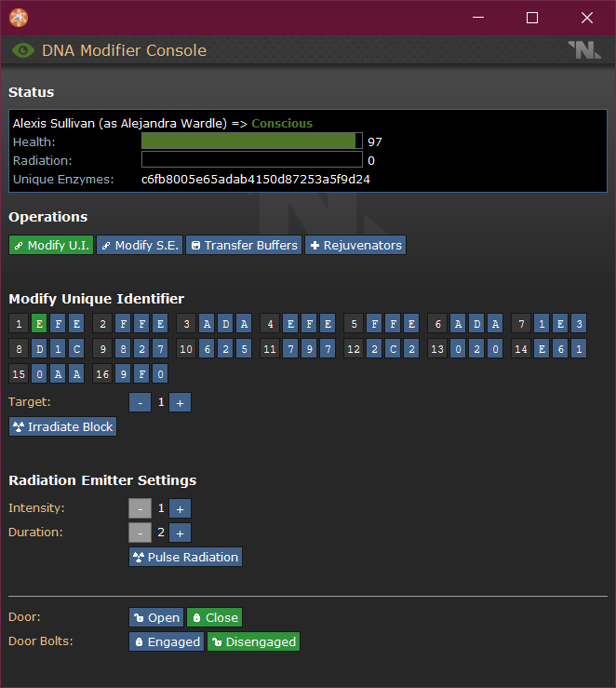
Task: Open the Rejuvenators tab
Action: pyautogui.click(x=355, y=245)
